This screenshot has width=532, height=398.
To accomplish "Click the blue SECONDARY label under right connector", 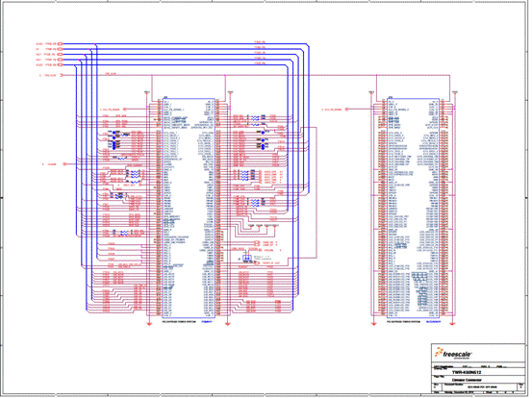I will pyautogui.click(x=433, y=321).
